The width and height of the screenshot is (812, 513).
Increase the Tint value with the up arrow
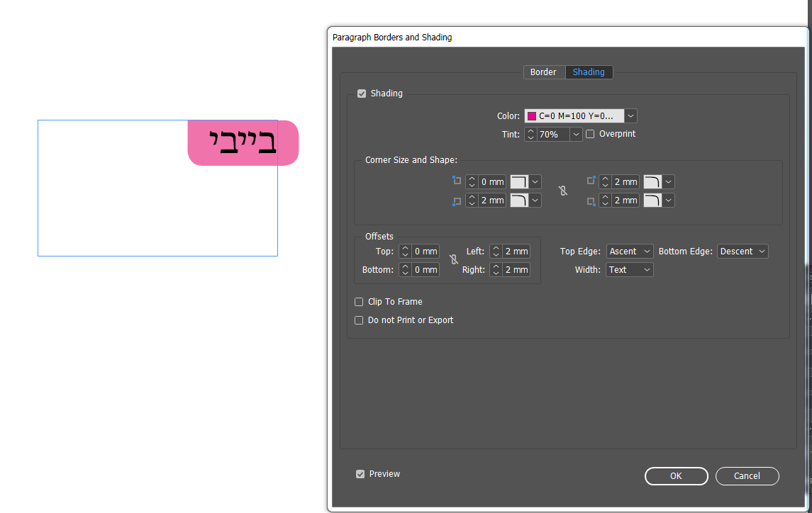[x=530, y=130]
